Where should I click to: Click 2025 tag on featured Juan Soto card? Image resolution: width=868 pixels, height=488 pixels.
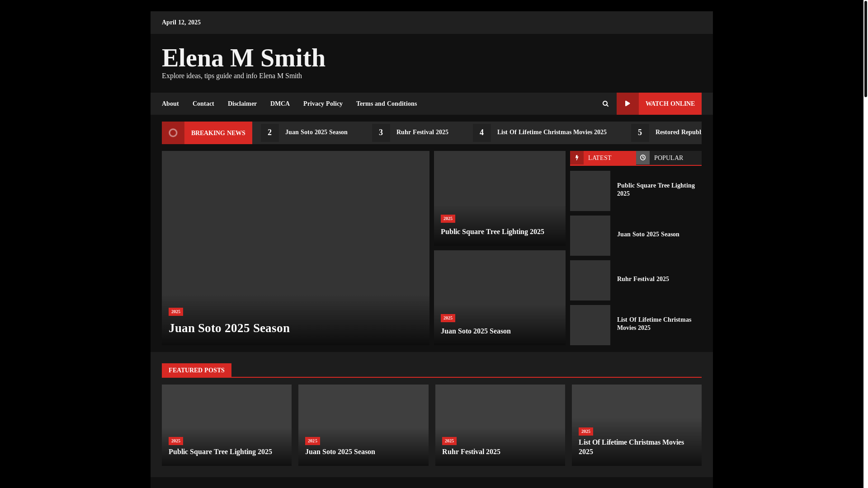coord(312,441)
